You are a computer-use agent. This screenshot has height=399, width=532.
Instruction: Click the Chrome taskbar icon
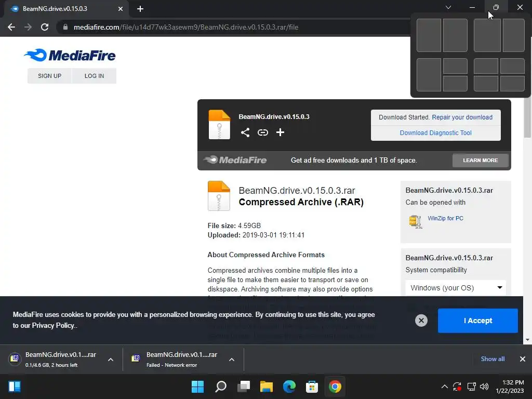click(335, 387)
